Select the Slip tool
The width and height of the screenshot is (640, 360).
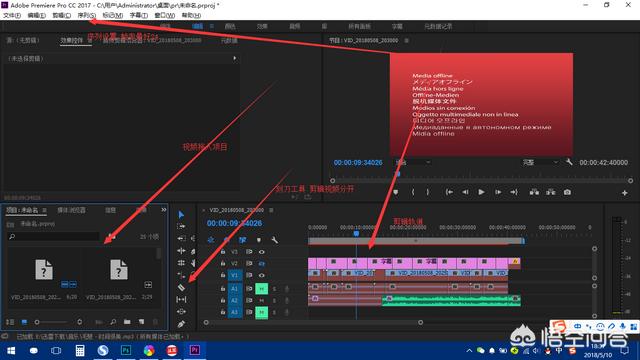coord(181,299)
